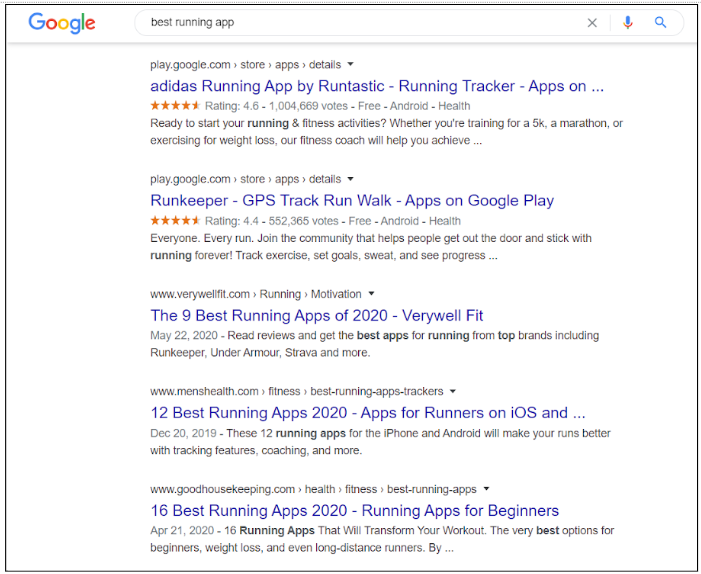The height and width of the screenshot is (574, 701).
Task: Open the dropdown arrow beside the menshealth.com URL
Action: (x=452, y=391)
